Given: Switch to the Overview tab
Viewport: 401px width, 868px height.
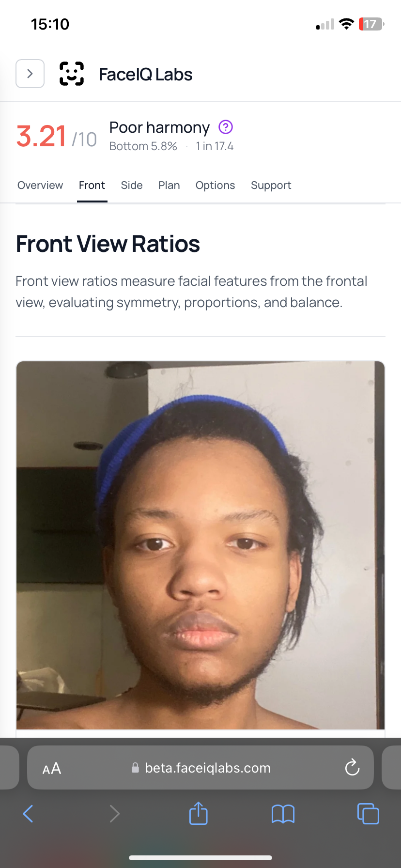Looking at the screenshot, I should coord(40,186).
